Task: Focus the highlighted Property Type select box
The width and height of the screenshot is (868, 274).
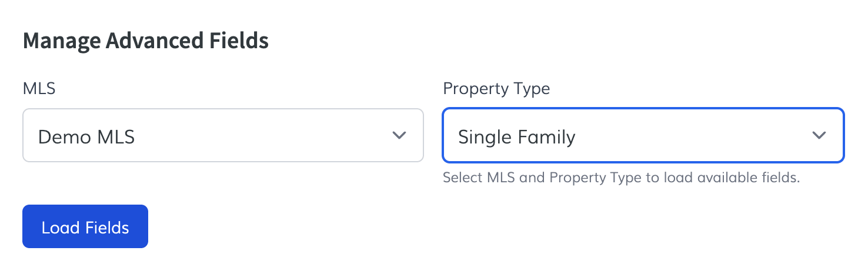Action: point(643,135)
